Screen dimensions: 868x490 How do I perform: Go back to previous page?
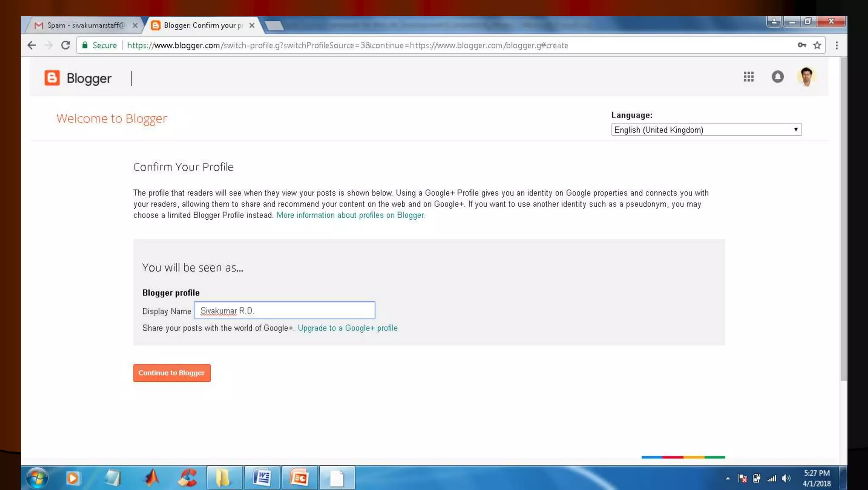32,45
